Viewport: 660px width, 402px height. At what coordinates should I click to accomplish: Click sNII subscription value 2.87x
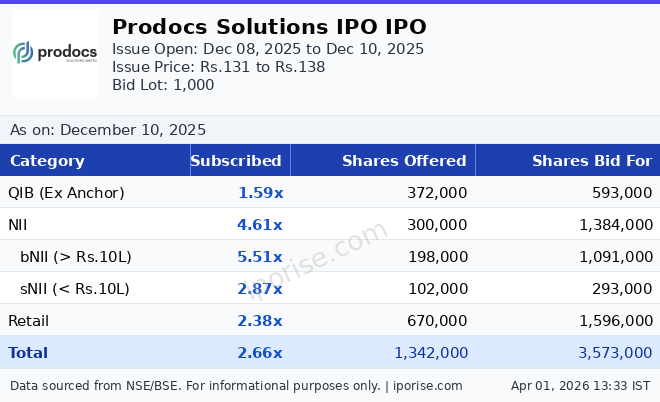(x=260, y=289)
